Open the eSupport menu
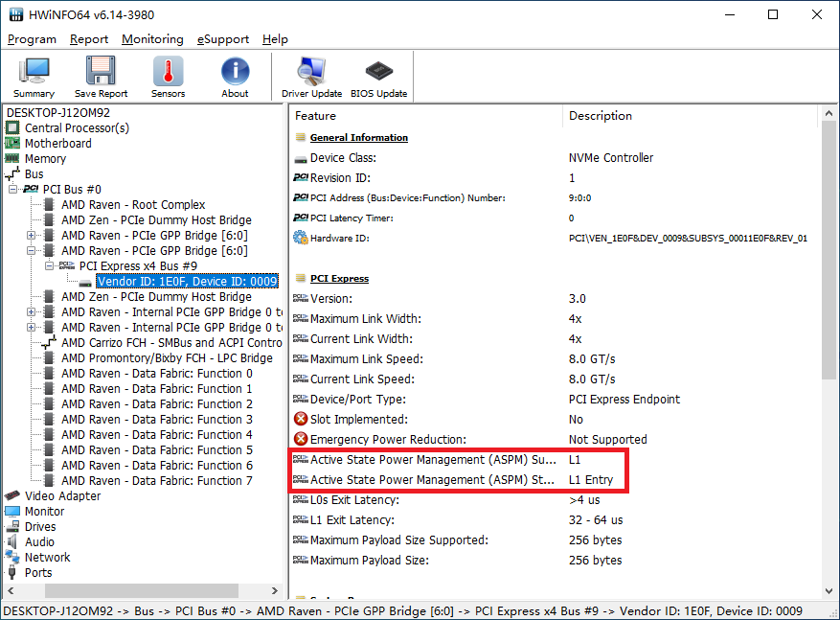 point(223,39)
